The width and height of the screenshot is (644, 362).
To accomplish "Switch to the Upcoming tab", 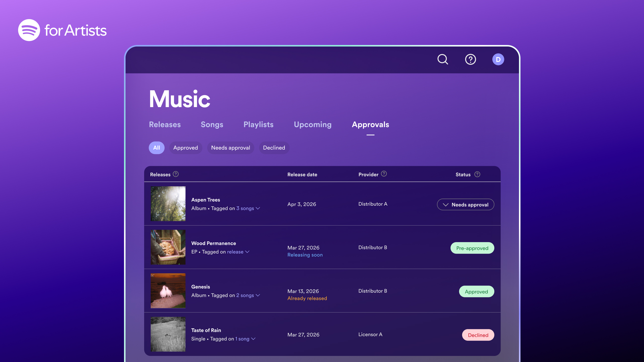I will point(312,124).
